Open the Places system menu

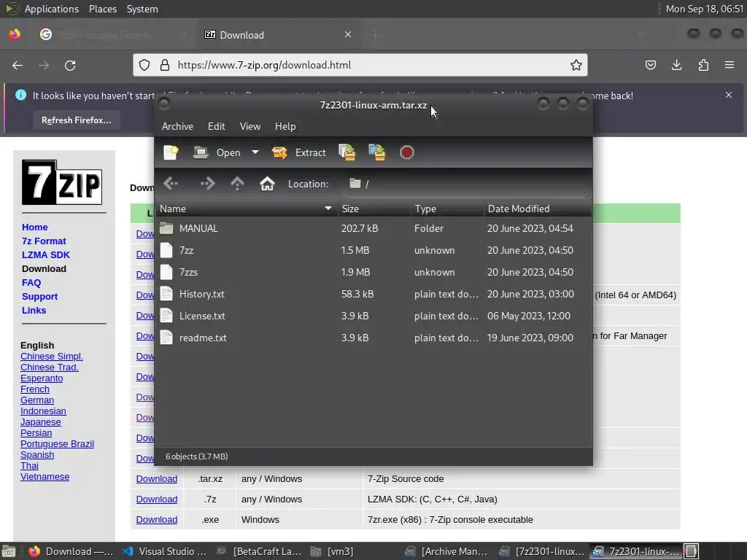(102, 9)
